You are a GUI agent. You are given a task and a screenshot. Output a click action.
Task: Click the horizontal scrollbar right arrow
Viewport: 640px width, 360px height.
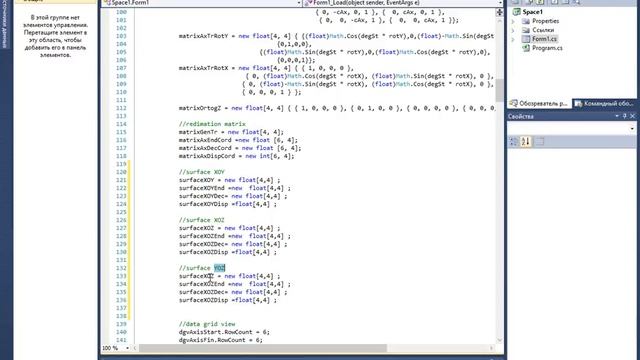coord(491,348)
